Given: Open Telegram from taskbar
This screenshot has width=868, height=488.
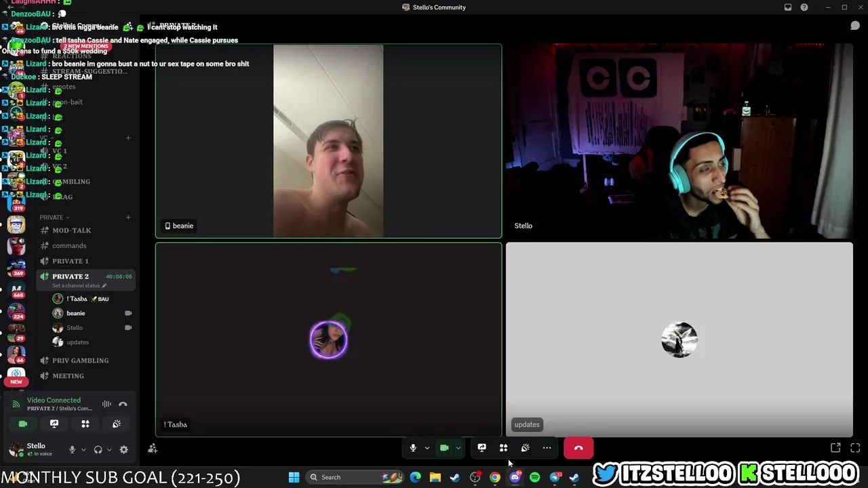Looking at the screenshot, I should pyautogui.click(x=555, y=477).
